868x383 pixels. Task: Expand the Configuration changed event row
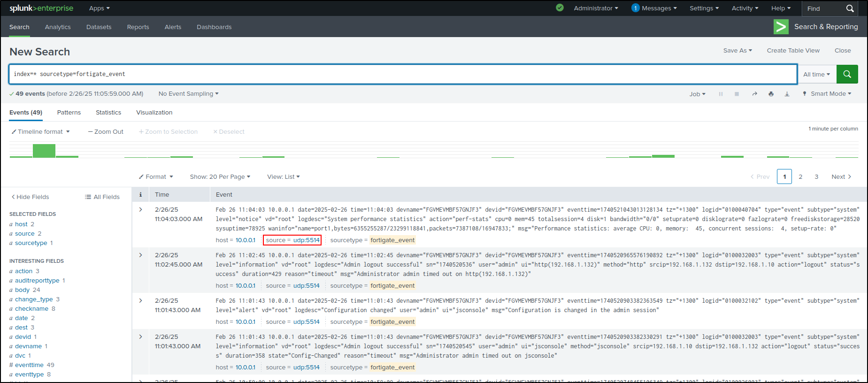[x=140, y=300]
